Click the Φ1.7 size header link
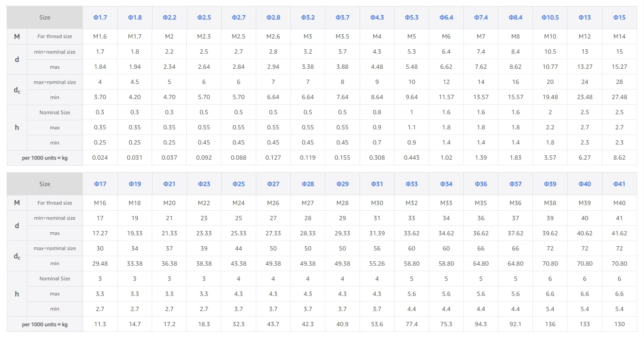The width and height of the screenshot is (644, 337). pos(100,17)
